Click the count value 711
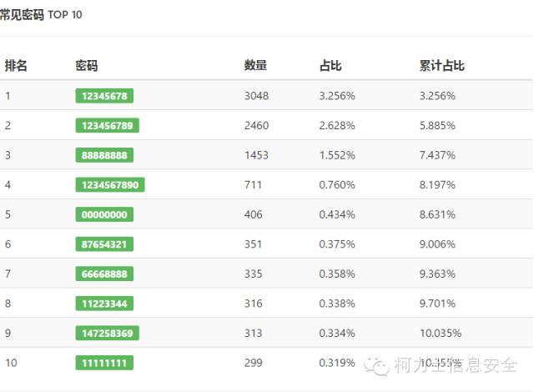The image size is (534, 392). [253, 185]
